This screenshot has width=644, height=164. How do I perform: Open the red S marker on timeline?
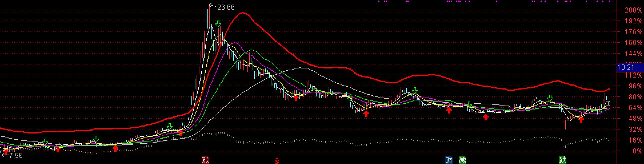click(x=277, y=161)
